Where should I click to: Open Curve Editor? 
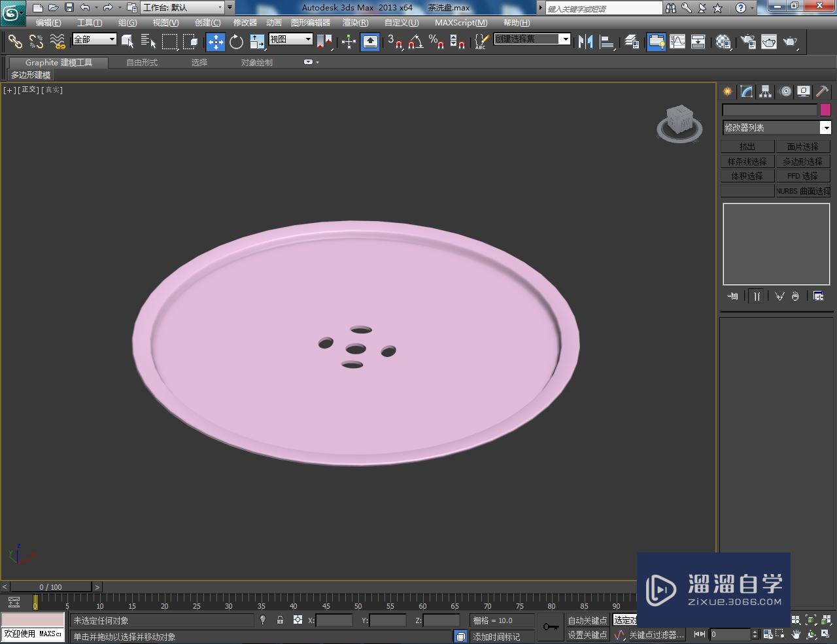[677, 42]
